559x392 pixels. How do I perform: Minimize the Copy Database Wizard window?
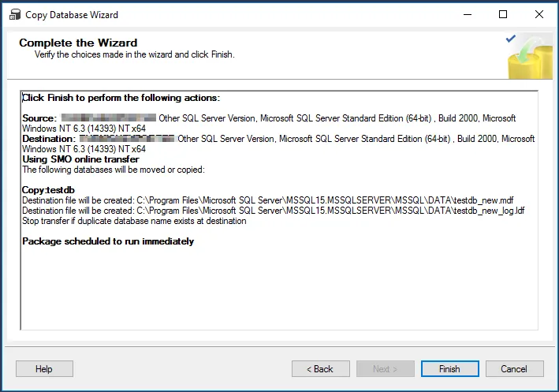(x=468, y=14)
